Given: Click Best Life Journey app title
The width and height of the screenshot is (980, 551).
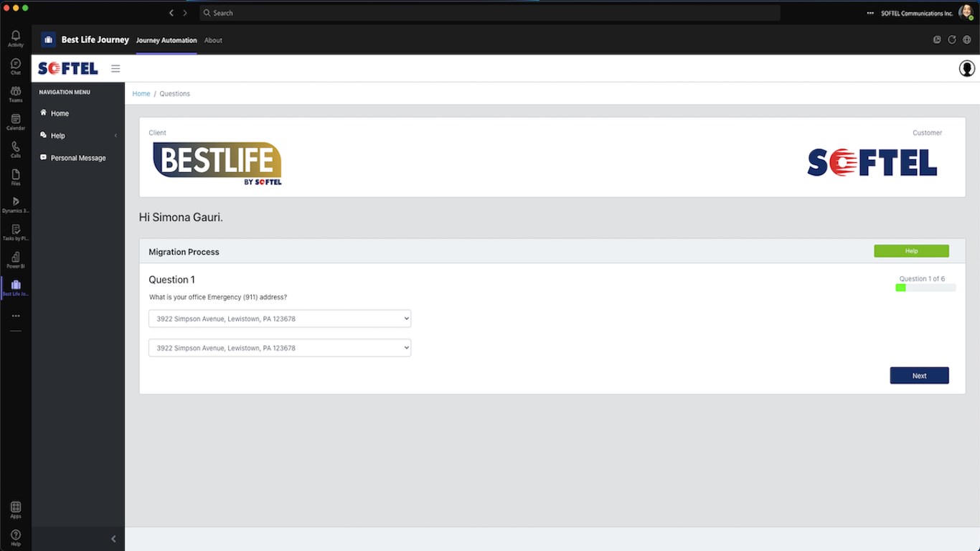Looking at the screenshot, I should (95, 39).
